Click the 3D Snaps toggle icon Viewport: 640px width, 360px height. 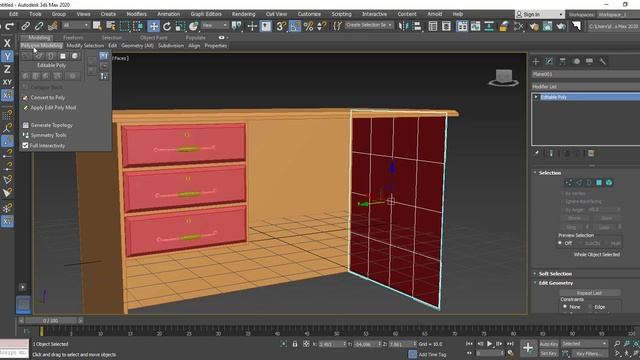(x=281, y=27)
